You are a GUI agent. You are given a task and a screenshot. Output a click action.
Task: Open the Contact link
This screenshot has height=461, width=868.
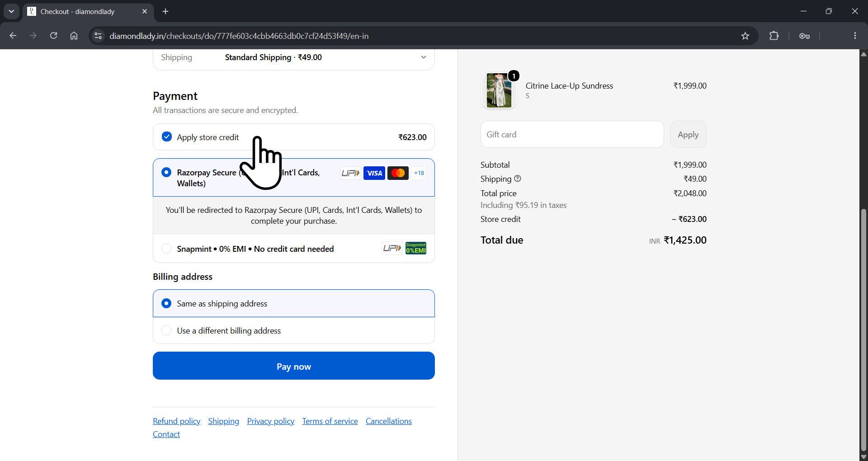coord(166,434)
